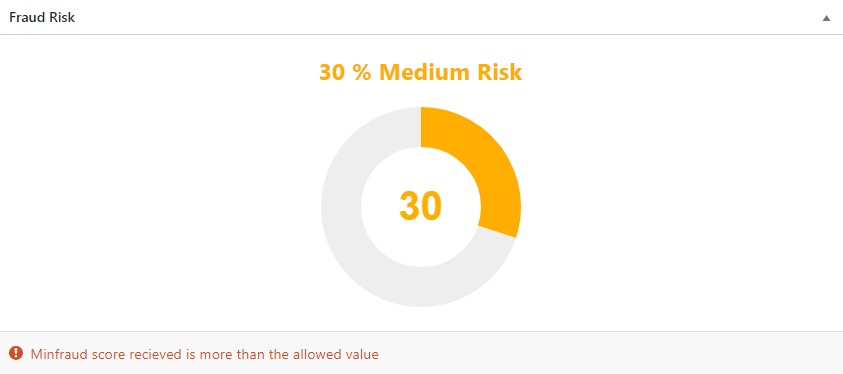Click the empty header bar beside Fraud Risk
Screen dimensions: 843x374
pos(446,17)
